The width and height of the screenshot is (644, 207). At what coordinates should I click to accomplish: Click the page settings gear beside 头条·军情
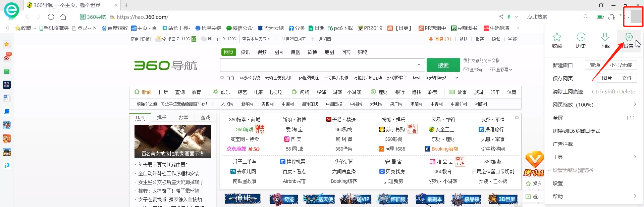(517, 117)
